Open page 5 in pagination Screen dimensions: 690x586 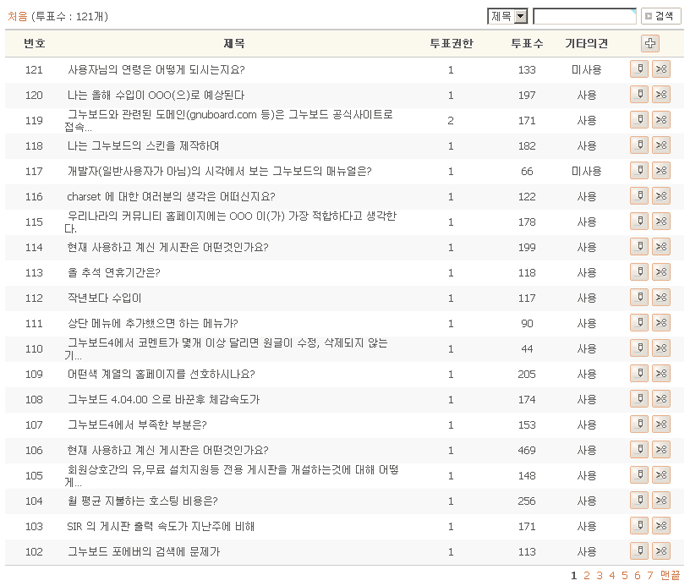[625, 575]
